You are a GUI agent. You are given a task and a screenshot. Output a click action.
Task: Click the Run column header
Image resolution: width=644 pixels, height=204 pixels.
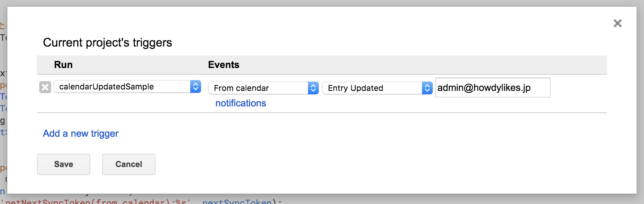click(x=63, y=65)
